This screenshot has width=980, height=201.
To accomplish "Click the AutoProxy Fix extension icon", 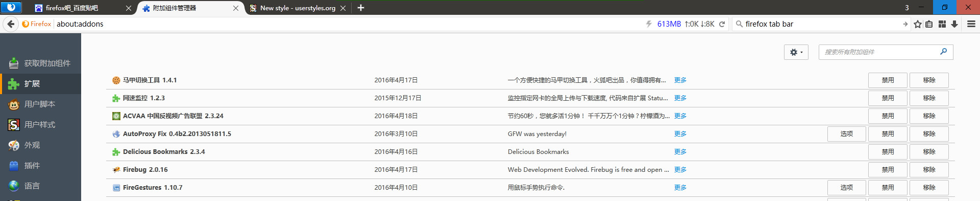I will point(116,134).
